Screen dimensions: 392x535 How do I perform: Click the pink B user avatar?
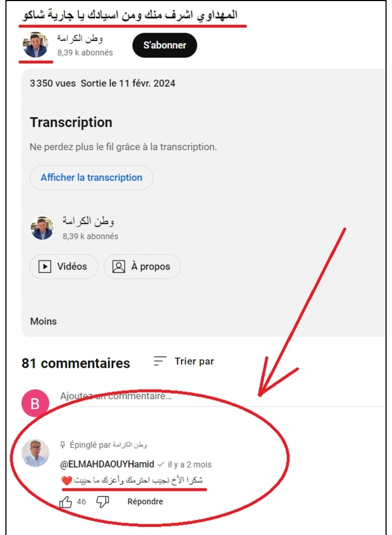[36, 403]
